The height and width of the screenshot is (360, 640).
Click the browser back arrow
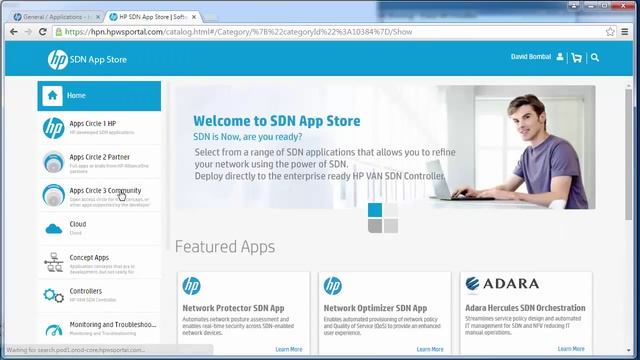(14, 32)
